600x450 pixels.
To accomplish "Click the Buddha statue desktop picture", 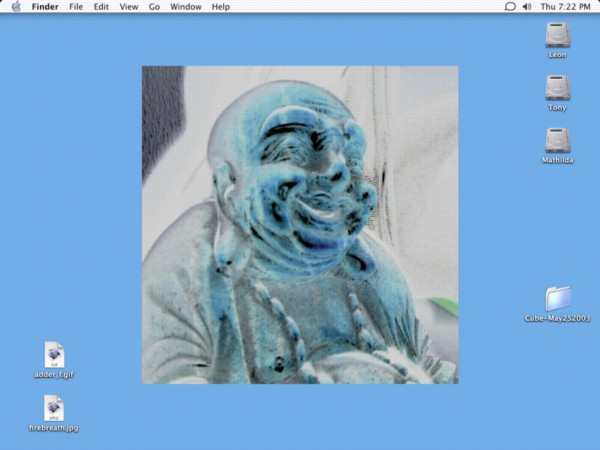I will click(300, 225).
